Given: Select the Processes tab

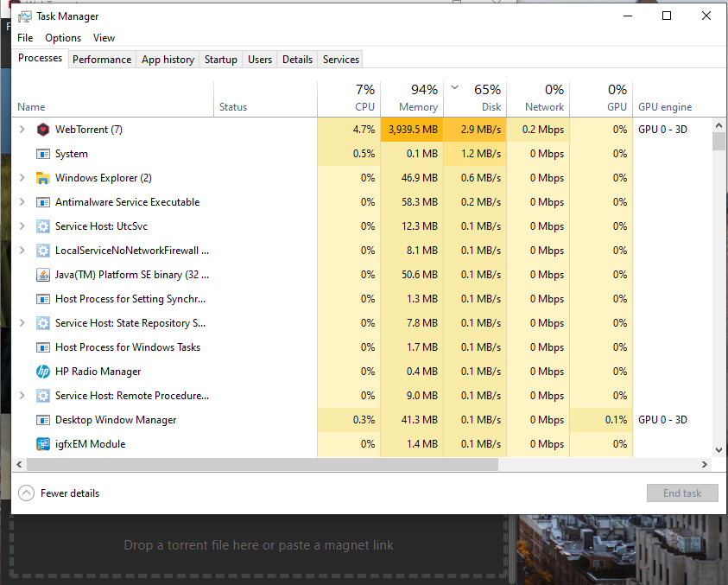Looking at the screenshot, I should click(41, 58).
